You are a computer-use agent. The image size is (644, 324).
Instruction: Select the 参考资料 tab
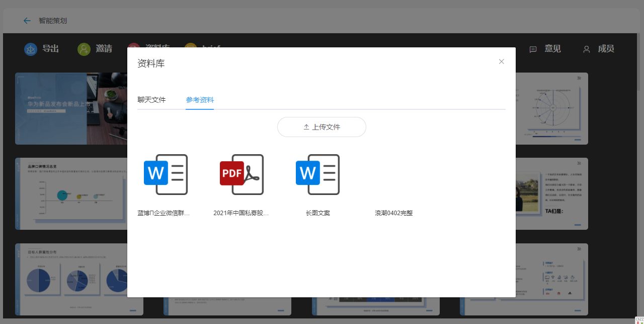pyautogui.click(x=200, y=100)
